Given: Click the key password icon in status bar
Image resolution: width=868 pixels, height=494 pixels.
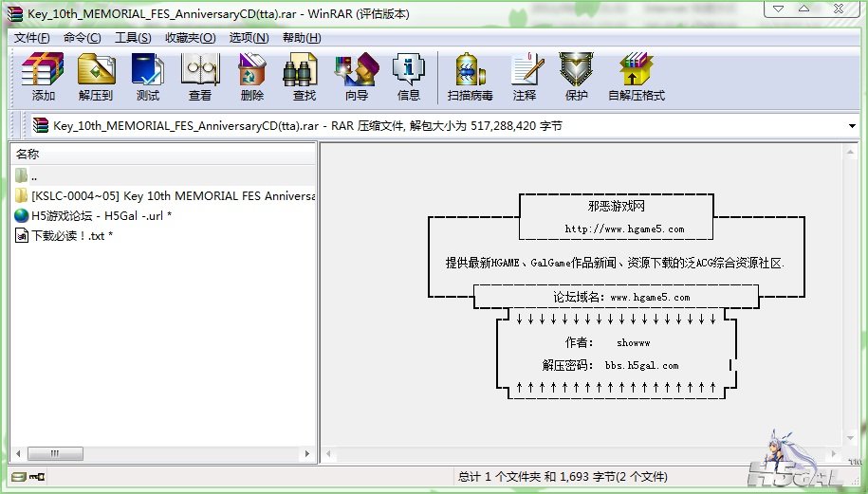Looking at the screenshot, I should coord(37,476).
